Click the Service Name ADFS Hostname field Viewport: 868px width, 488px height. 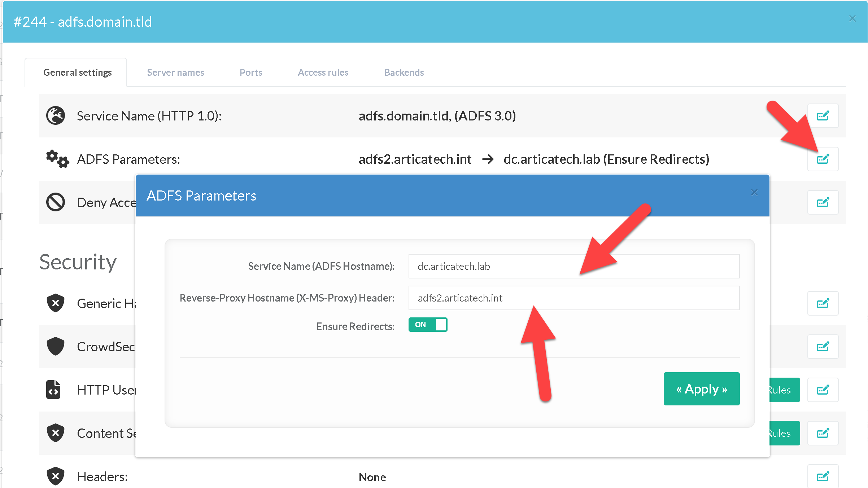(573, 266)
